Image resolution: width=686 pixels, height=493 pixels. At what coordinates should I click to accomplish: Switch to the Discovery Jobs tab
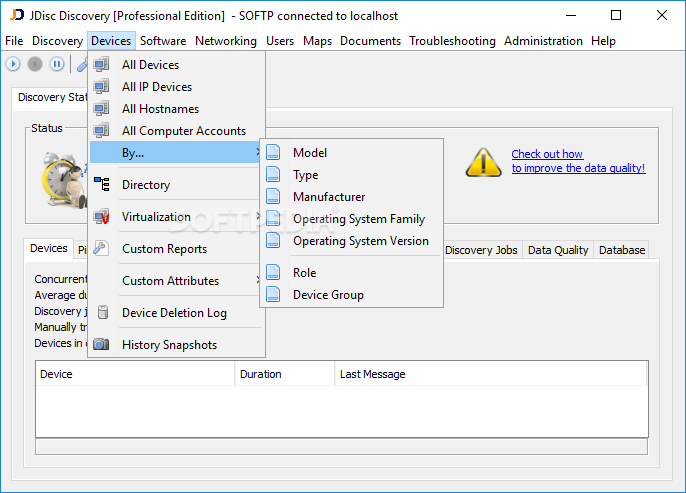click(481, 250)
